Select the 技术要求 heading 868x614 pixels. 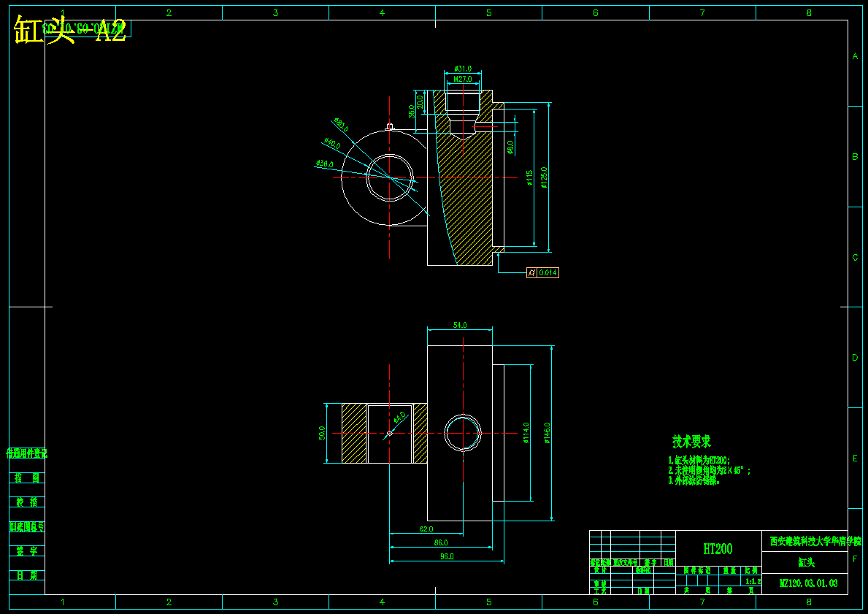pos(691,442)
